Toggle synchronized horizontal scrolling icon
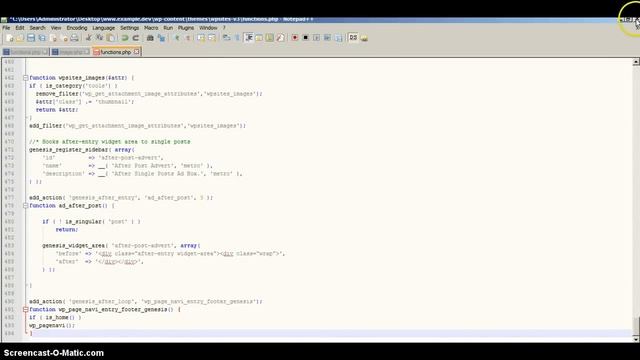The image size is (640, 360). pyautogui.click(x=212, y=38)
